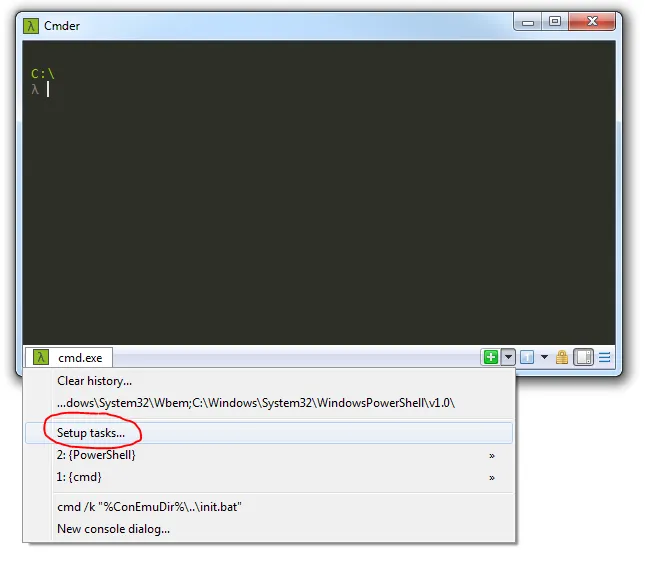The image size is (645, 561).
Task: Select the cmd.exe tab
Action: [69, 357]
